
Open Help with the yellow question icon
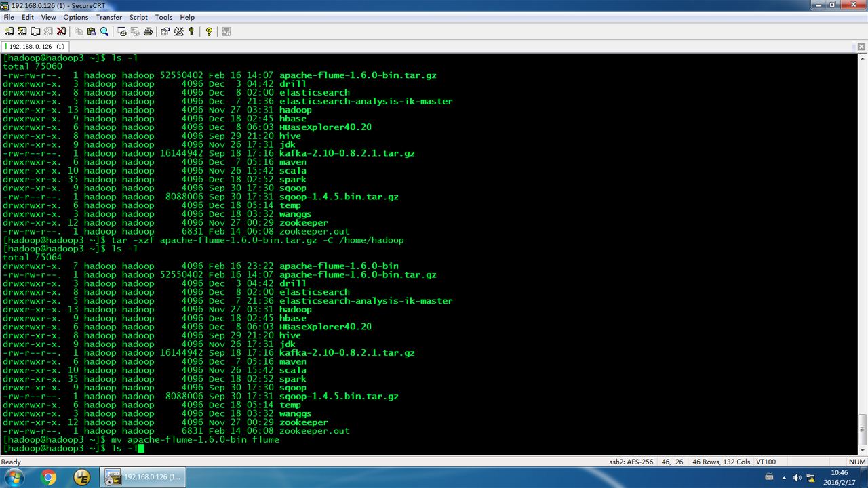[x=209, y=31]
